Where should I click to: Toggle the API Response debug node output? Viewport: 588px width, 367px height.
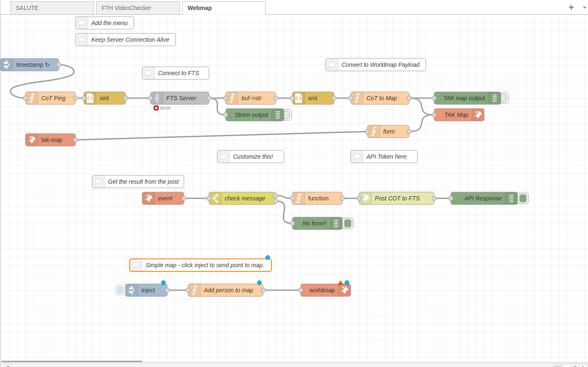click(523, 198)
